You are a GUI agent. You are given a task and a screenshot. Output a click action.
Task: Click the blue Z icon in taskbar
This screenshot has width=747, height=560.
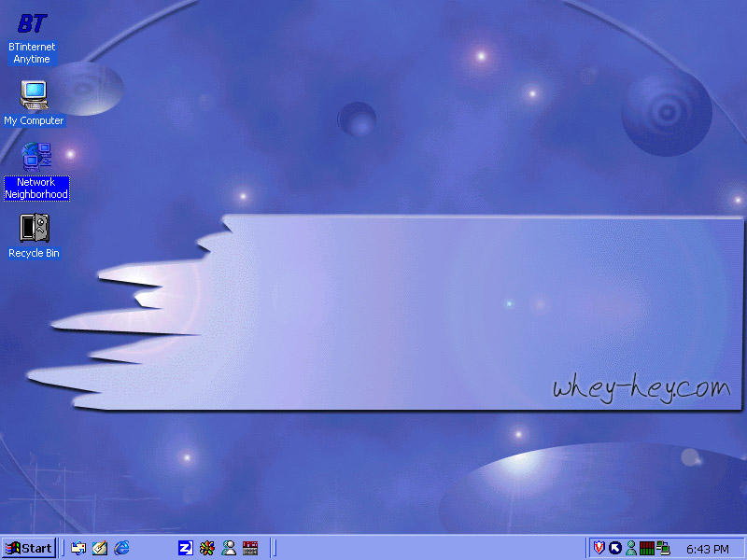pyautogui.click(x=185, y=548)
